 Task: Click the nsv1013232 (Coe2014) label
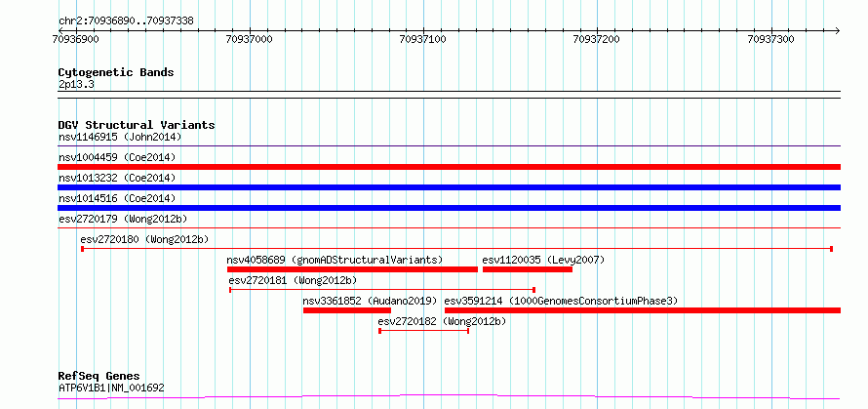tap(117, 178)
